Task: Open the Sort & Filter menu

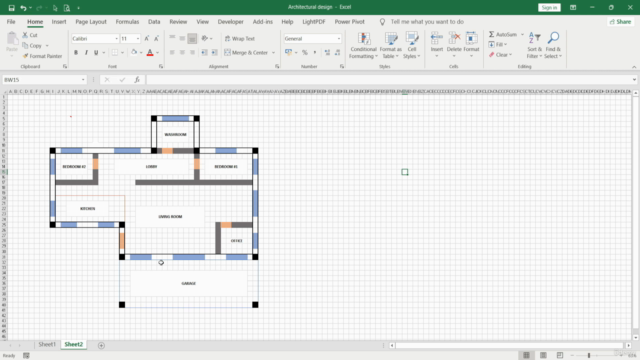Action: pos(534,45)
